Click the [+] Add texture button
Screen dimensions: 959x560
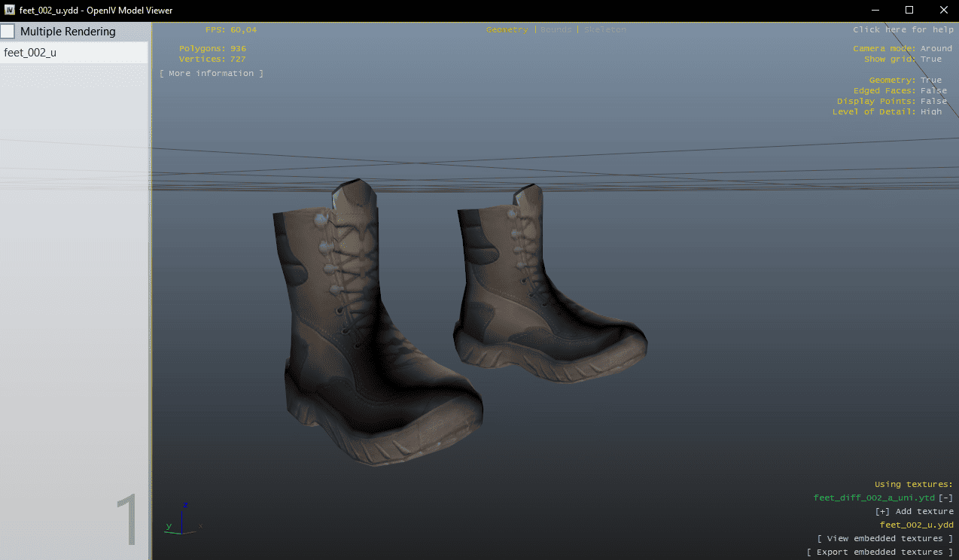coord(914,511)
